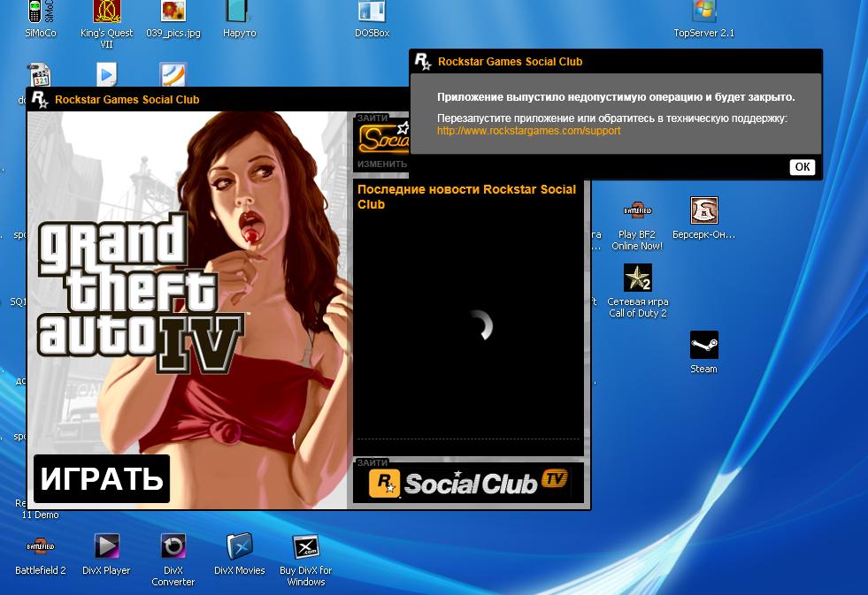
Task: Select the Сетевая игра Call of Duty 2 icon
Action: [638, 291]
